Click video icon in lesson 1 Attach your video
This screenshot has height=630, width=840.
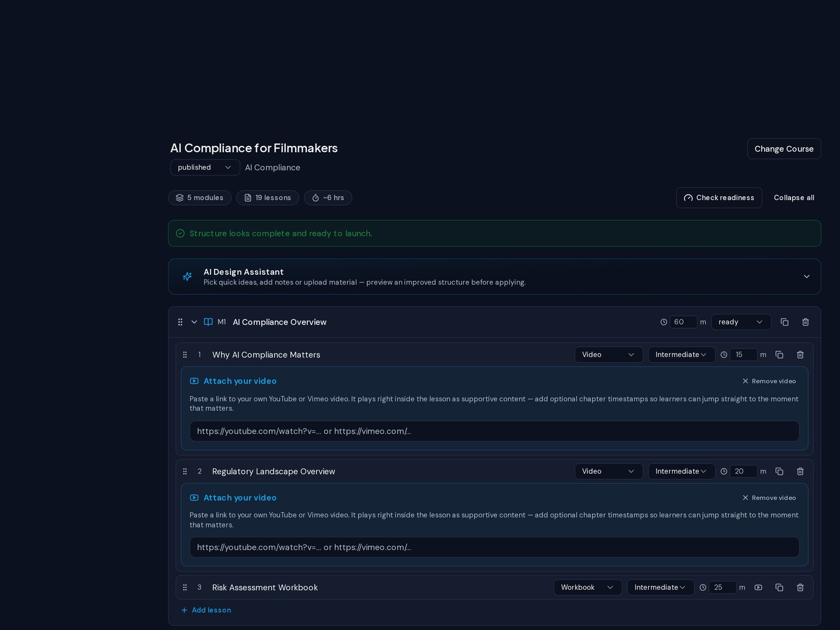194,381
